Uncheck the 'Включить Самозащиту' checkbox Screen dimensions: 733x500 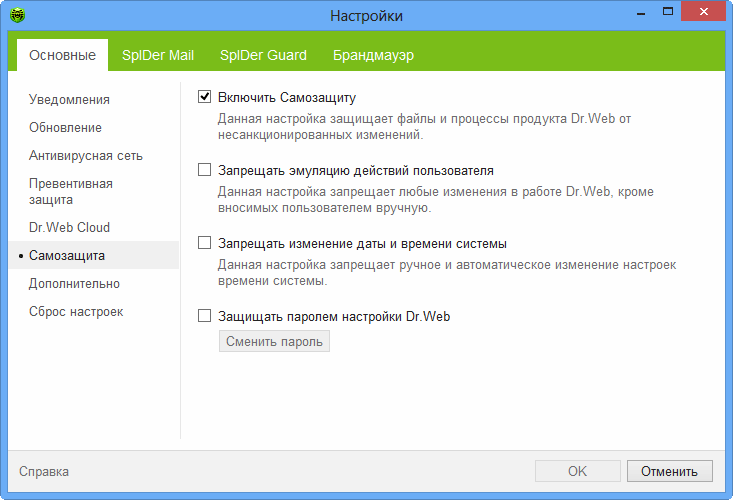click(x=205, y=98)
